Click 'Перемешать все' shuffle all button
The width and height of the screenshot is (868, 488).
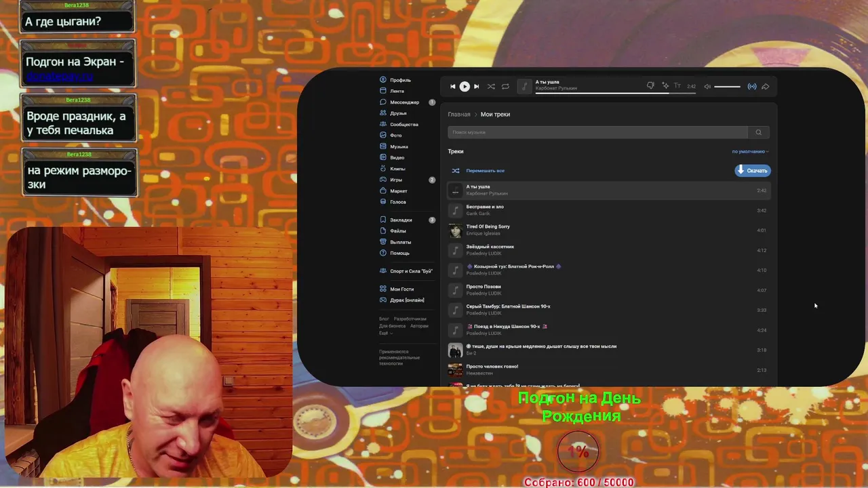pos(478,171)
